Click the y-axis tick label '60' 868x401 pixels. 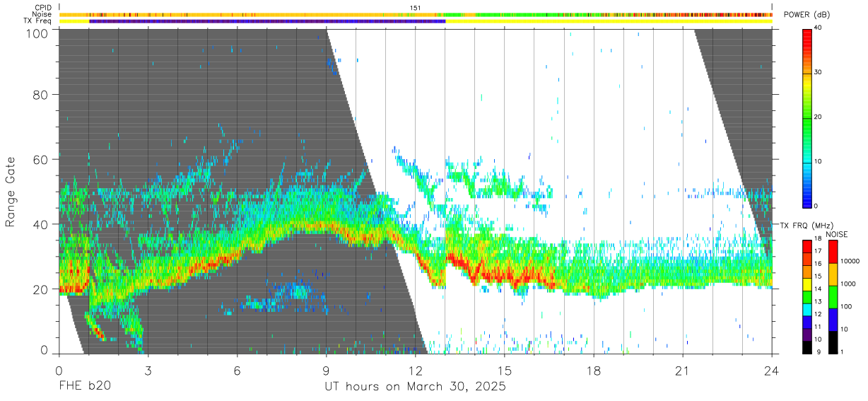click(41, 160)
